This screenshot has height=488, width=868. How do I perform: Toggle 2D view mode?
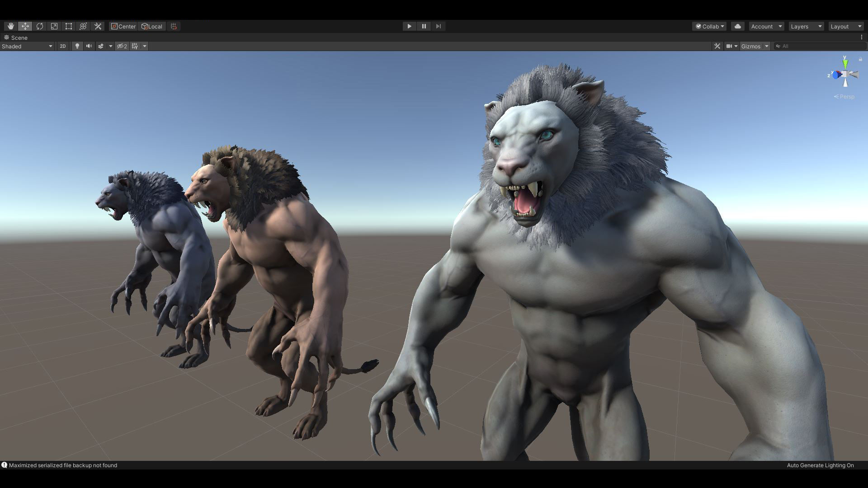pos(63,46)
